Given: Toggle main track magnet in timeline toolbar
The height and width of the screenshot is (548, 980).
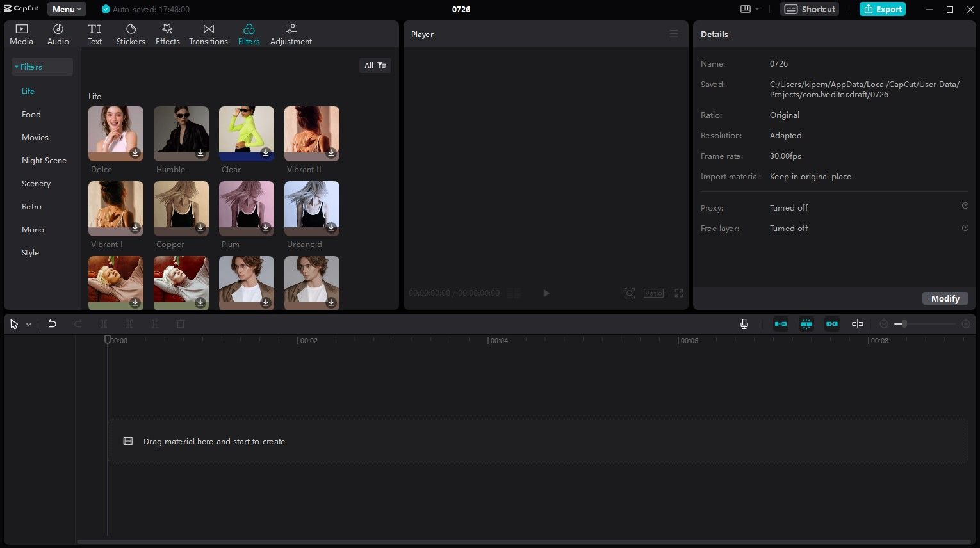Looking at the screenshot, I should pos(781,324).
